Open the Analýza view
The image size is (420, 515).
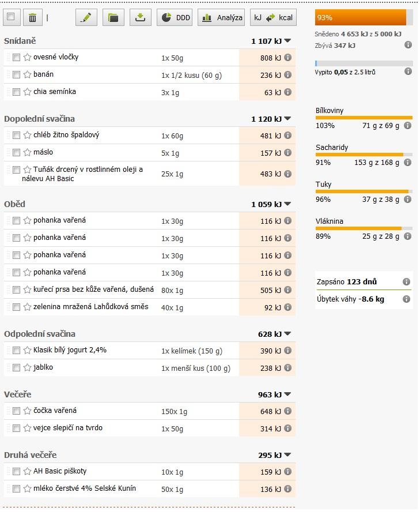pos(222,18)
